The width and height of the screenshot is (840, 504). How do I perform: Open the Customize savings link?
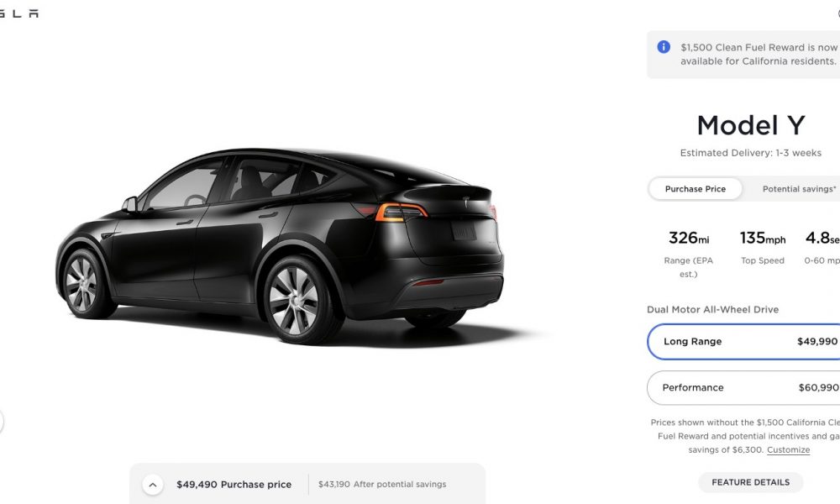(788, 450)
